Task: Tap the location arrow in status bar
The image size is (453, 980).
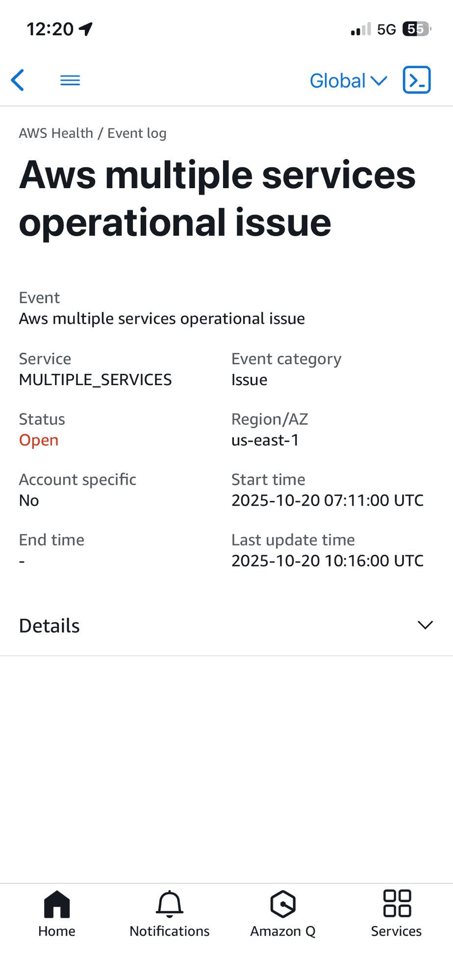Action: click(x=86, y=28)
